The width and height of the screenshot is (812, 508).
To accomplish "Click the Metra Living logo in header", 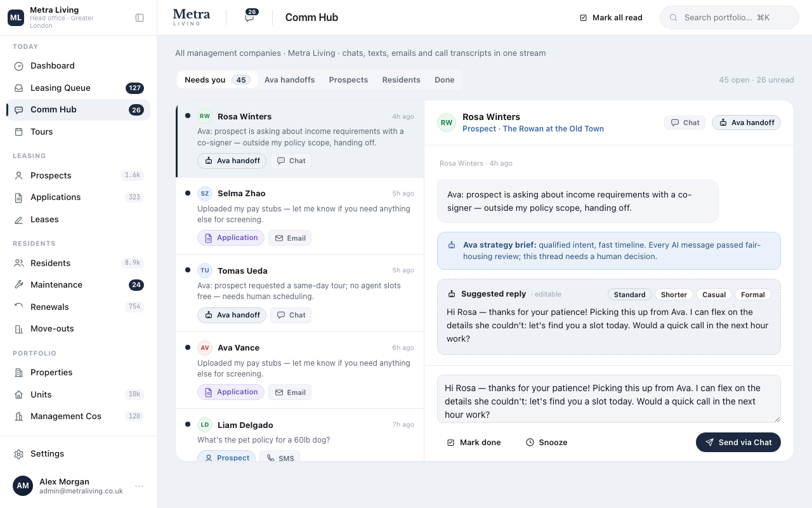I will pyautogui.click(x=191, y=18).
